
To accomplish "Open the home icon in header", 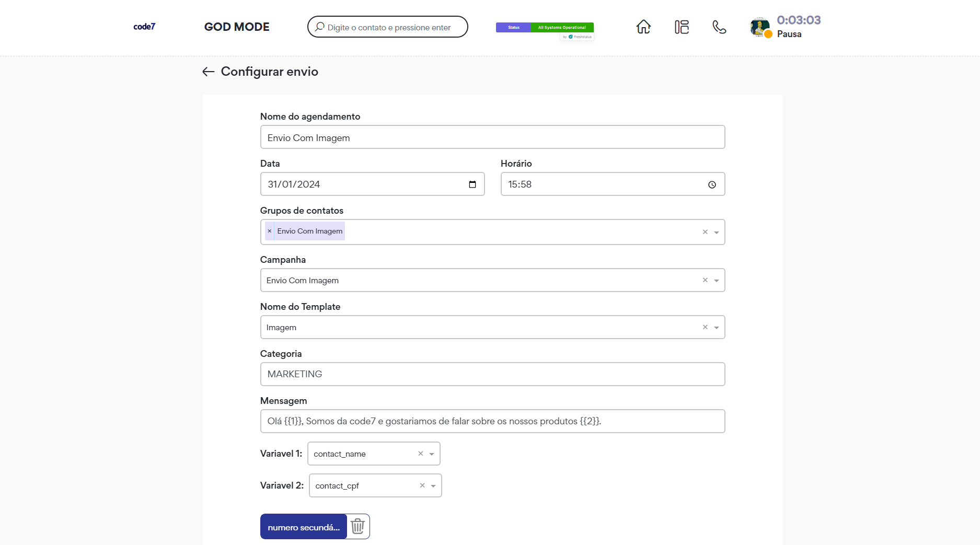I will (x=643, y=27).
